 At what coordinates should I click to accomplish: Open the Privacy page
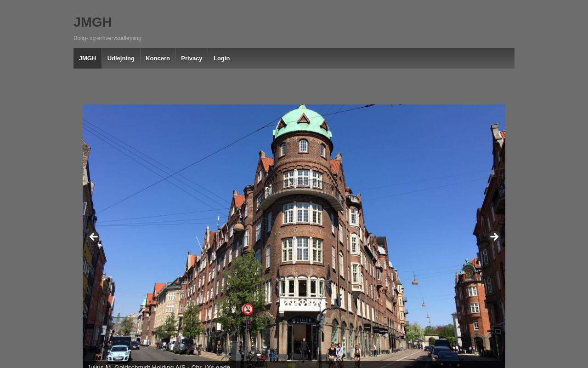click(192, 58)
